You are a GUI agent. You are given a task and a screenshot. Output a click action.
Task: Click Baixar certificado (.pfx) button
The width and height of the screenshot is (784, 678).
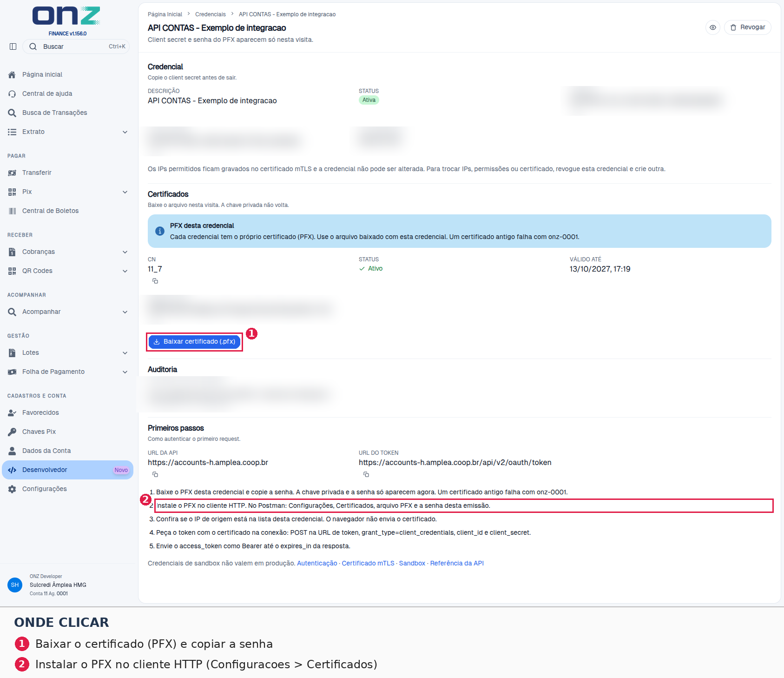194,342
